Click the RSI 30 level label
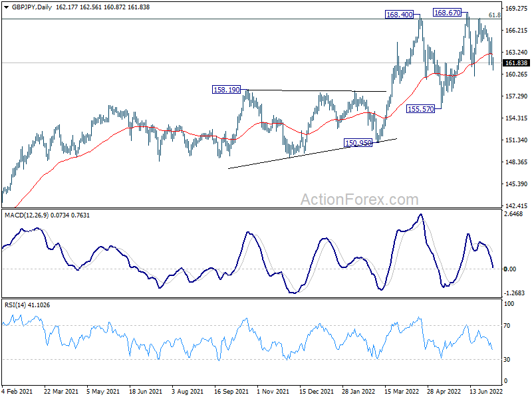Image resolution: width=532 pixels, height=399 pixels. point(507,359)
